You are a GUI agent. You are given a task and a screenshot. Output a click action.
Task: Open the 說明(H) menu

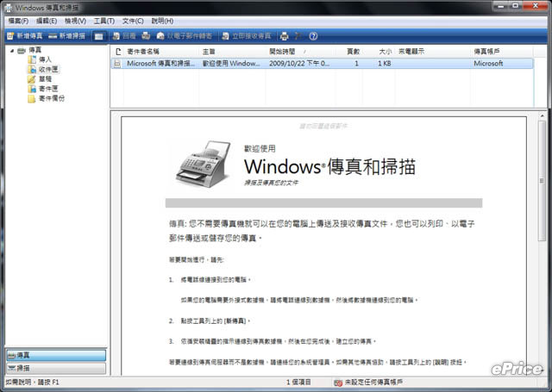tap(162, 21)
